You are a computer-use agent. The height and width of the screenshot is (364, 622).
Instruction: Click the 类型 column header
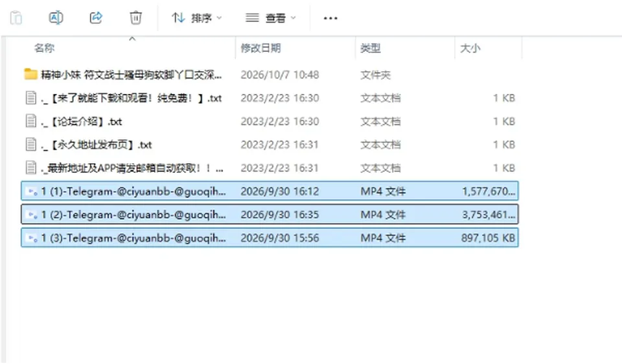[371, 48]
